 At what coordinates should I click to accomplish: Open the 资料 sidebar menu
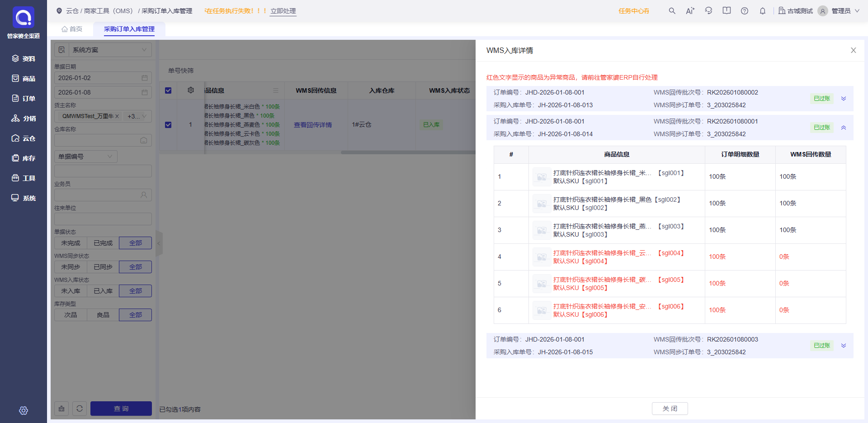24,59
